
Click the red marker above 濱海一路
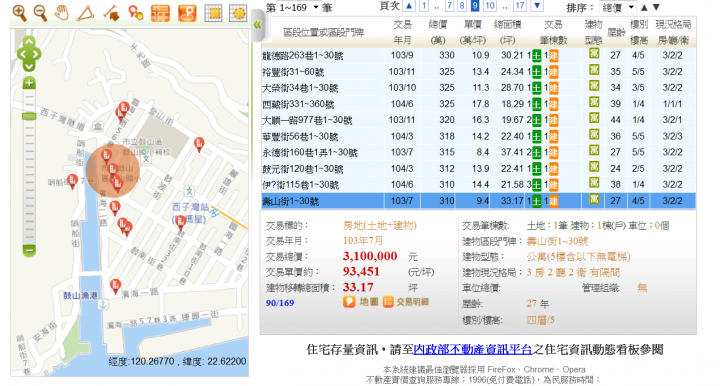pyautogui.click(x=116, y=286)
